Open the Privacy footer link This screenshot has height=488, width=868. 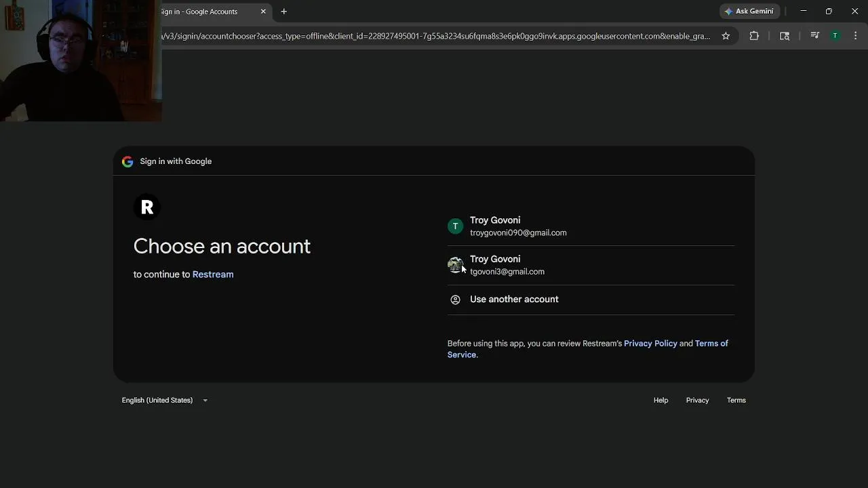pyautogui.click(x=697, y=401)
